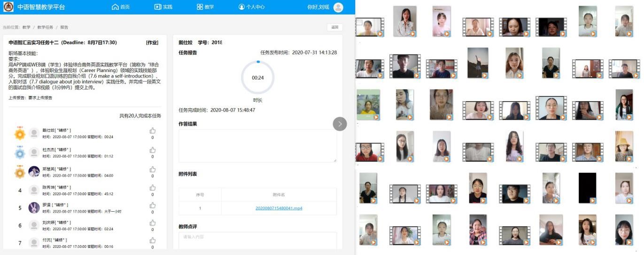Image resolution: width=644 pixels, height=255 pixels.
Task: Open 个人中心 personal center
Action: [x=251, y=7]
